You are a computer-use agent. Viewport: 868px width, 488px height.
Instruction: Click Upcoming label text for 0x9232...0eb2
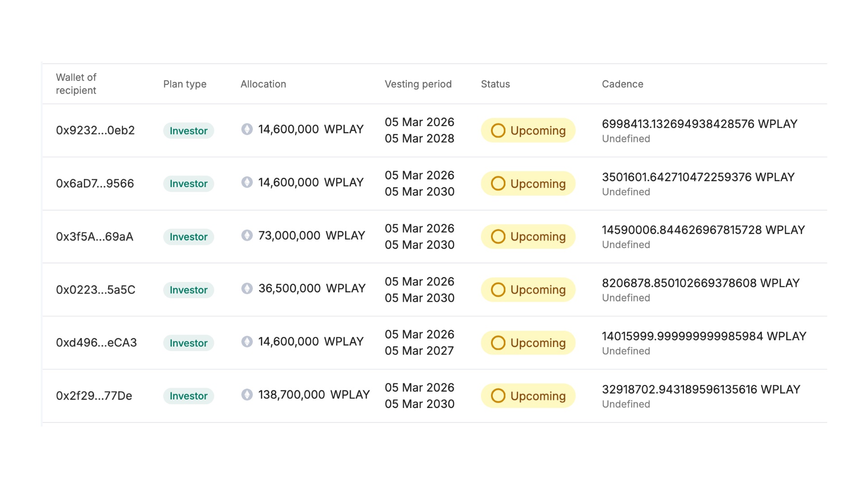pyautogui.click(x=538, y=131)
